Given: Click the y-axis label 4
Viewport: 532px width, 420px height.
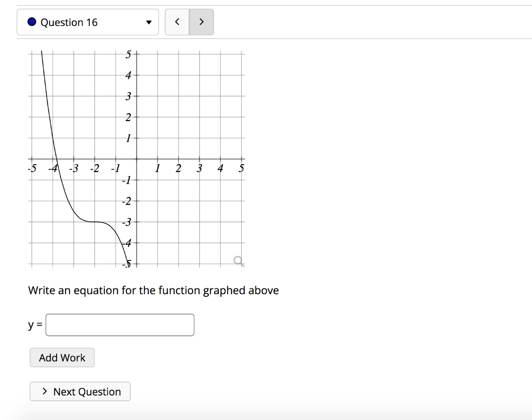Looking at the screenshot, I should [128, 75].
